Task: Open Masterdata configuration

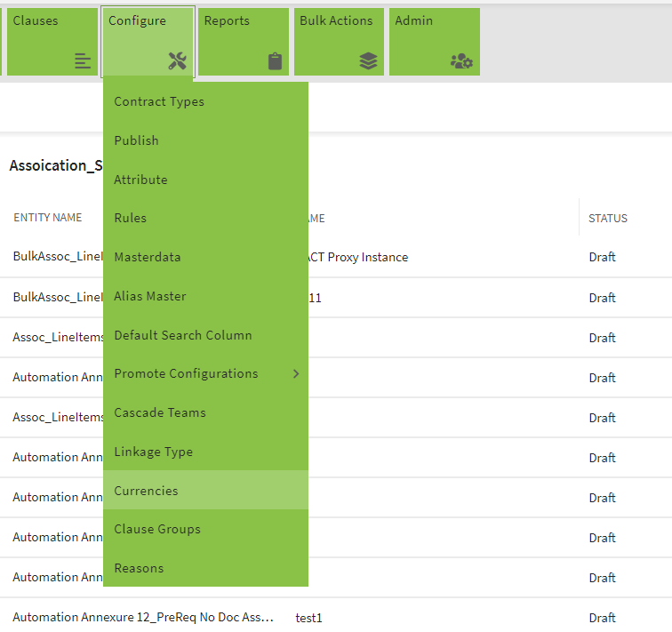Action: pos(147,257)
